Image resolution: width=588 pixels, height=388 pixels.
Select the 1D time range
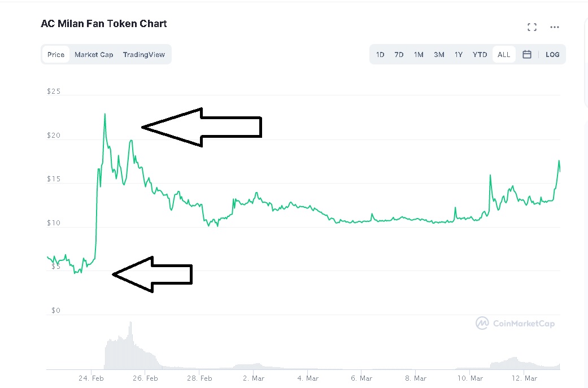pyautogui.click(x=380, y=55)
